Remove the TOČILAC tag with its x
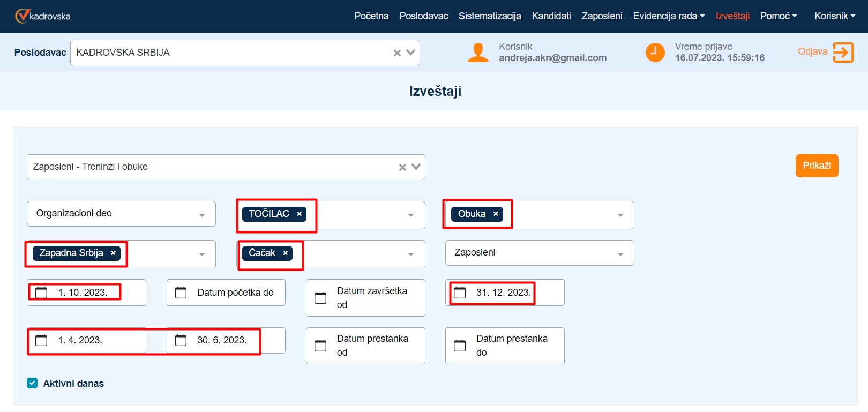Viewport: 868px width, 412px height. tap(299, 214)
